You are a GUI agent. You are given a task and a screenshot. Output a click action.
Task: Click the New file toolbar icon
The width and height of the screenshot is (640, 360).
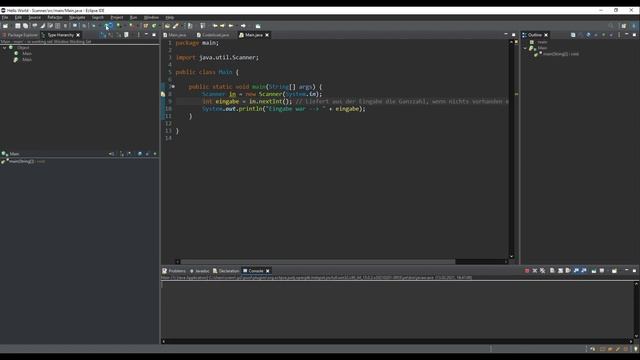(x=5, y=26)
